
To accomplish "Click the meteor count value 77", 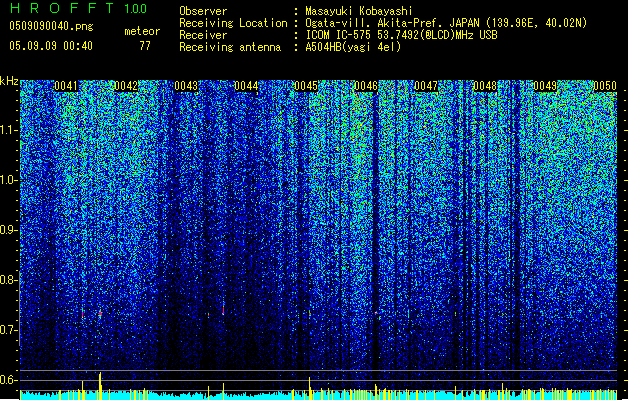I will coord(145,46).
